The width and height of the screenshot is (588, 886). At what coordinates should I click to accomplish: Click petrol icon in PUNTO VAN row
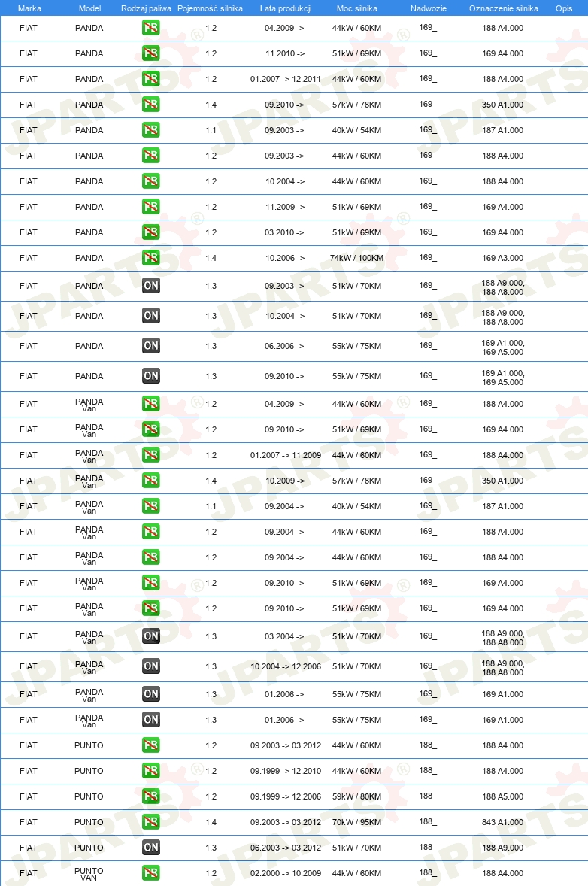tap(151, 873)
